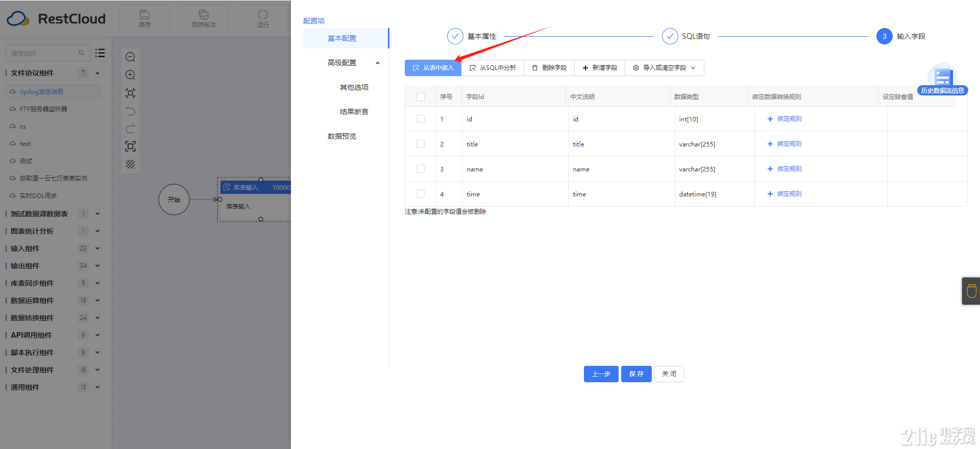980x449 pixels.
Task: Expand the API调用组件 group
Action: (x=97, y=335)
